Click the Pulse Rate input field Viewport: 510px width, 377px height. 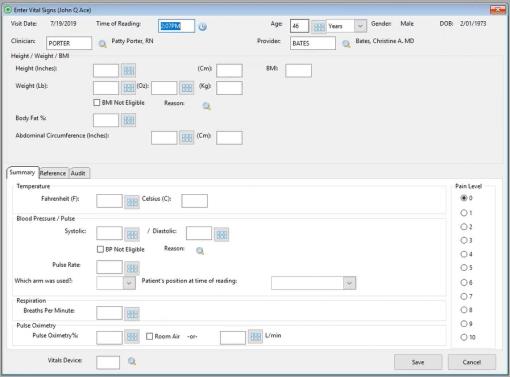[x=109, y=267]
